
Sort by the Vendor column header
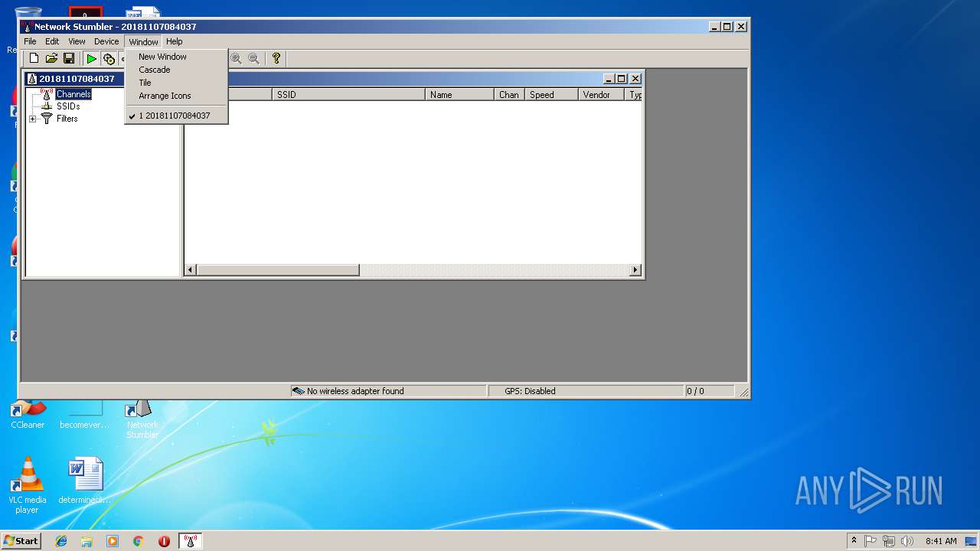point(601,95)
